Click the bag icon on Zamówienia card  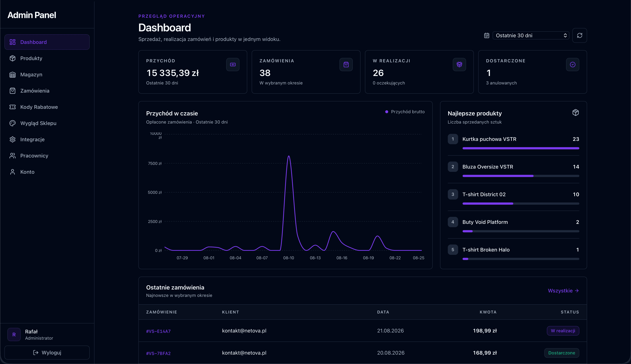point(346,65)
